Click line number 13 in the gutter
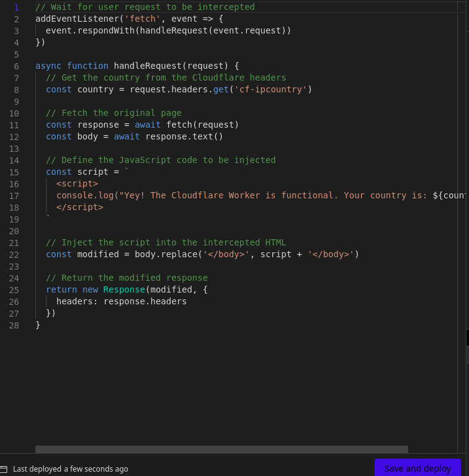The image size is (469, 476). click(x=14, y=149)
